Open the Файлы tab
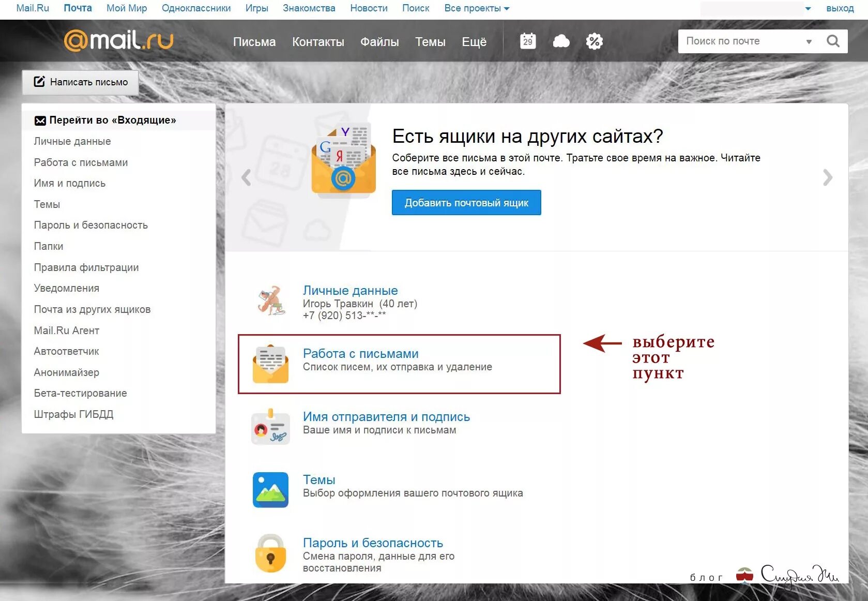Viewport: 868px width, 601px height. (379, 42)
